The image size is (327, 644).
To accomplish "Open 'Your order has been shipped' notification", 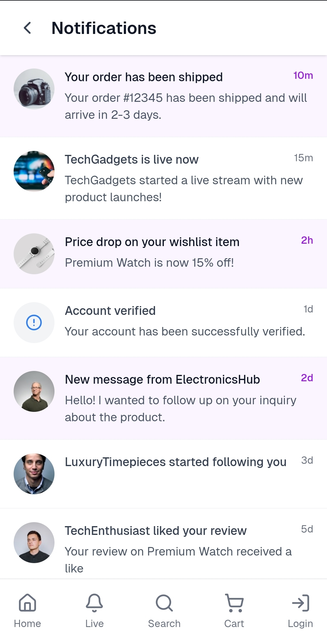I will point(144,77).
